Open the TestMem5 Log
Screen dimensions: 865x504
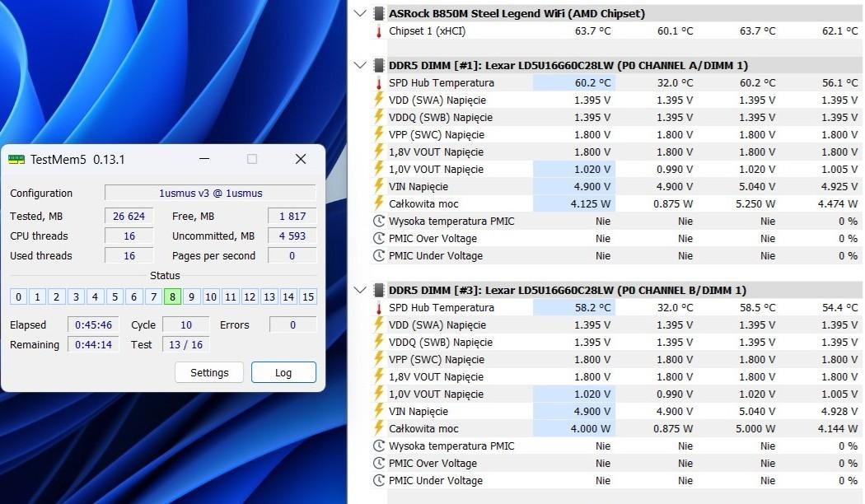point(283,372)
